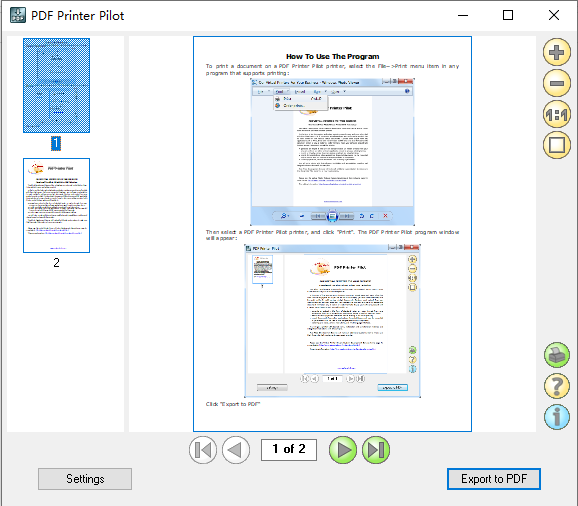Open the Settings dialog
Image resolution: width=578 pixels, height=506 pixels.
[x=85, y=479]
